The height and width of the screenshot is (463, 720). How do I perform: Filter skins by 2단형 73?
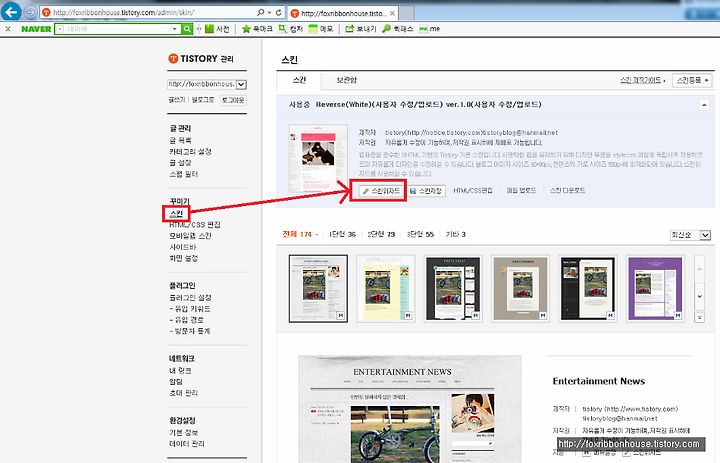(381, 234)
